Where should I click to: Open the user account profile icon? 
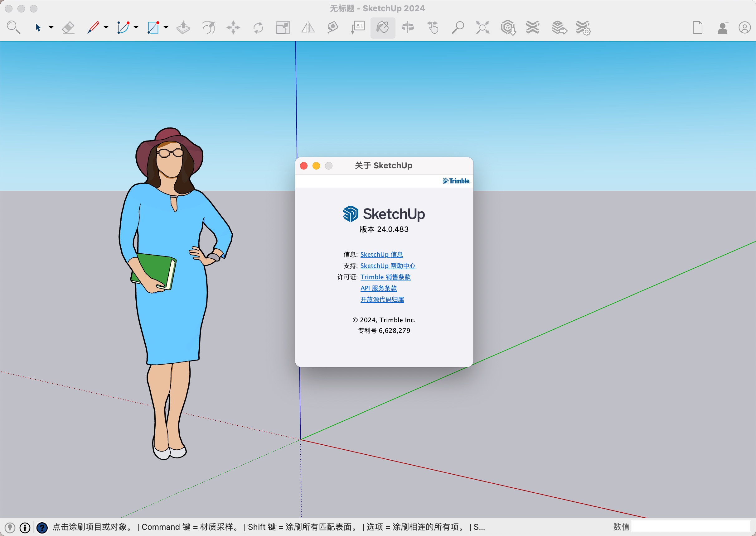coord(744,27)
